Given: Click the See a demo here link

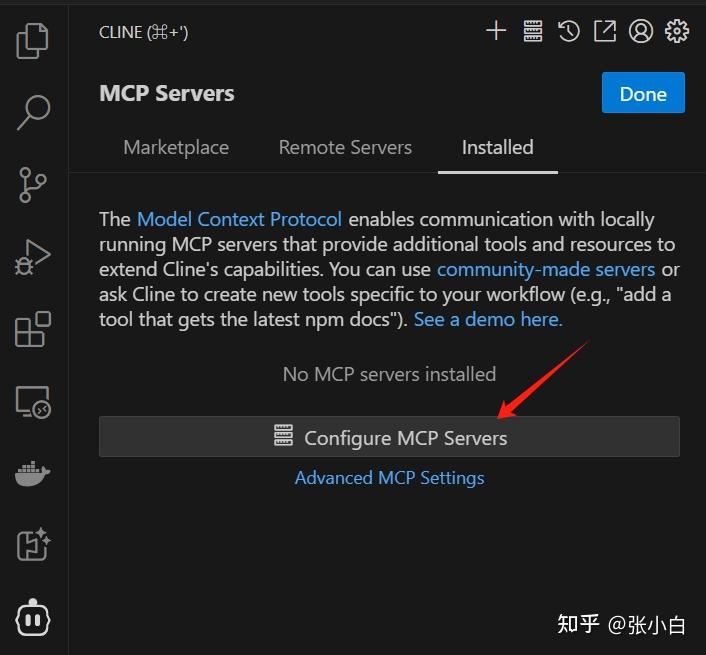Looking at the screenshot, I should coord(488,320).
